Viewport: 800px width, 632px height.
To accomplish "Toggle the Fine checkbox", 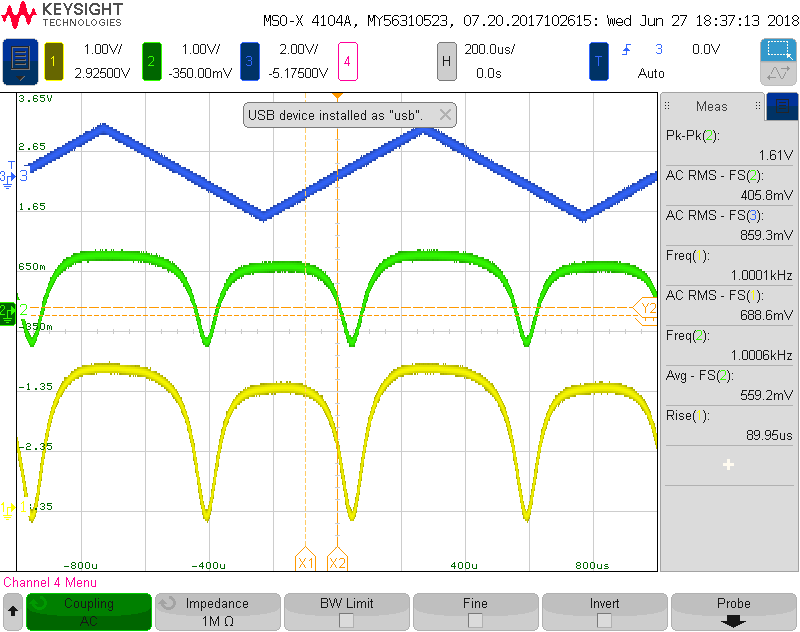I will [475, 620].
